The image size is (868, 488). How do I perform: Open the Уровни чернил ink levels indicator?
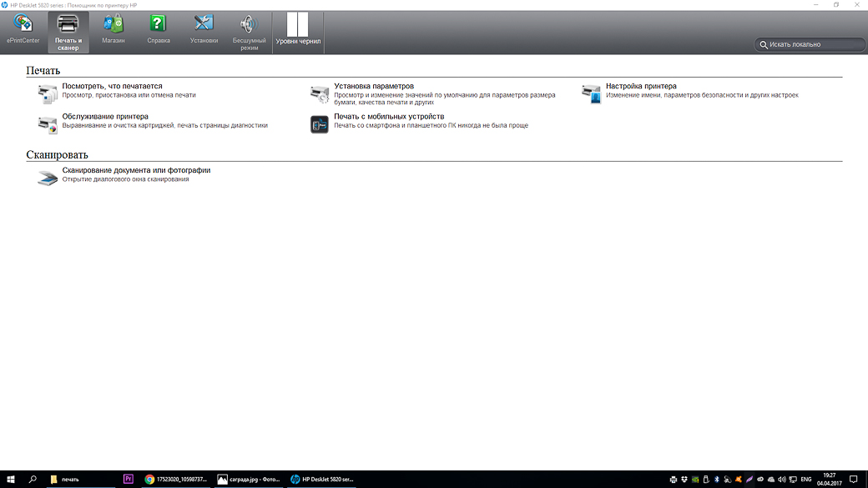[298, 29]
